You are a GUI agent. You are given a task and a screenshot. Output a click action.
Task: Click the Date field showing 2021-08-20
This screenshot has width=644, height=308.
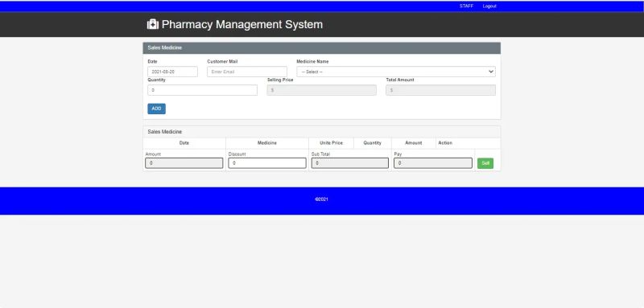point(172,72)
